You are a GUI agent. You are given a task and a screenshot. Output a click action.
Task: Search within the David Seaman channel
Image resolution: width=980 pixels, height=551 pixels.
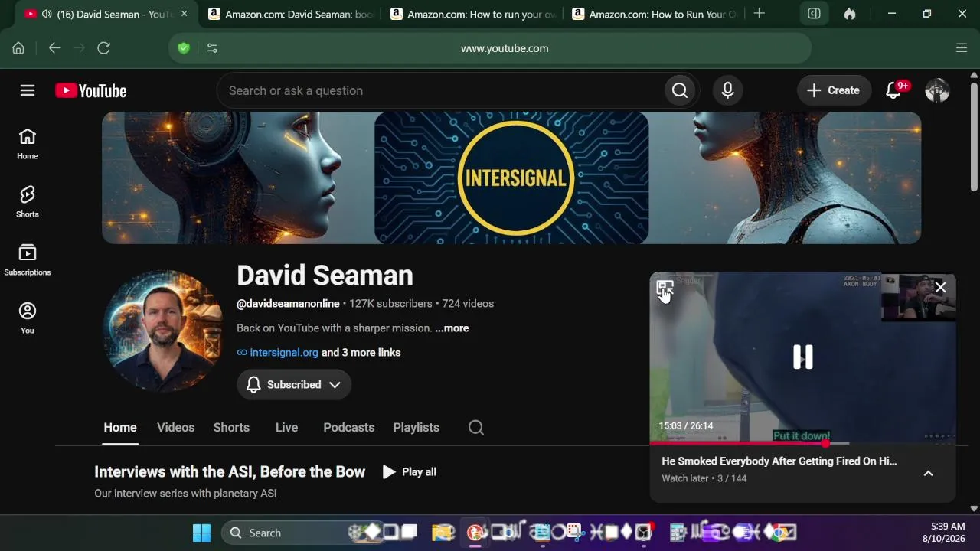[x=476, y=427]
